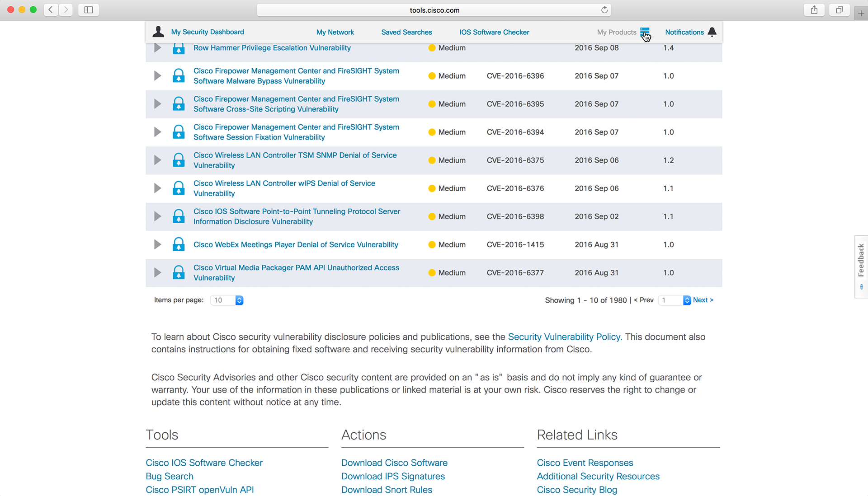Expand TSM SNMP Denial of Service row
The image size is (868, 496).
[157, 160]
